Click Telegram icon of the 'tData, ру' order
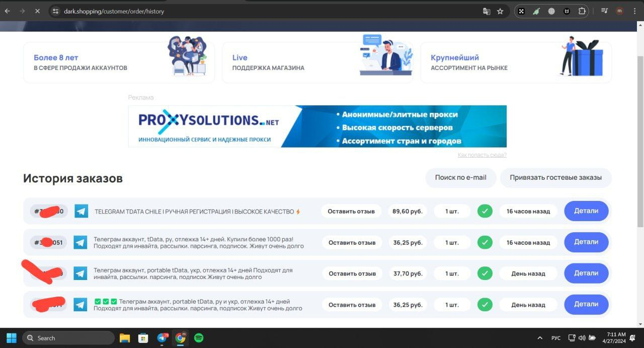Screen dimensions: 644x348 point(80,242)
